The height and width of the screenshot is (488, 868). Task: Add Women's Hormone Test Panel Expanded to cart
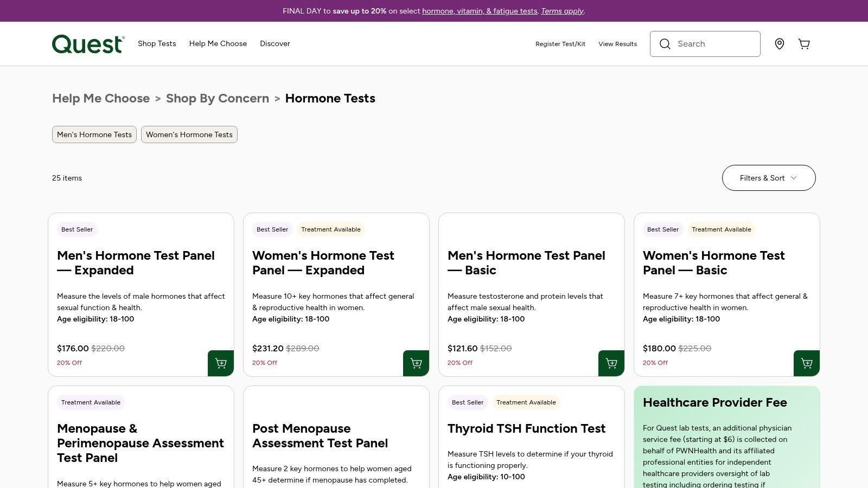pos(416,363)
